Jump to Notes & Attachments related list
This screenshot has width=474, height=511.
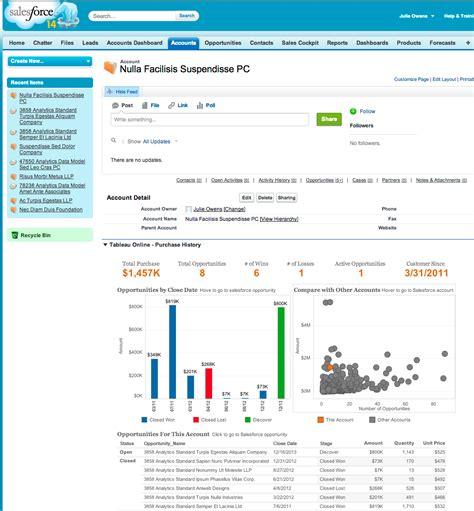[x=441, y=180]
